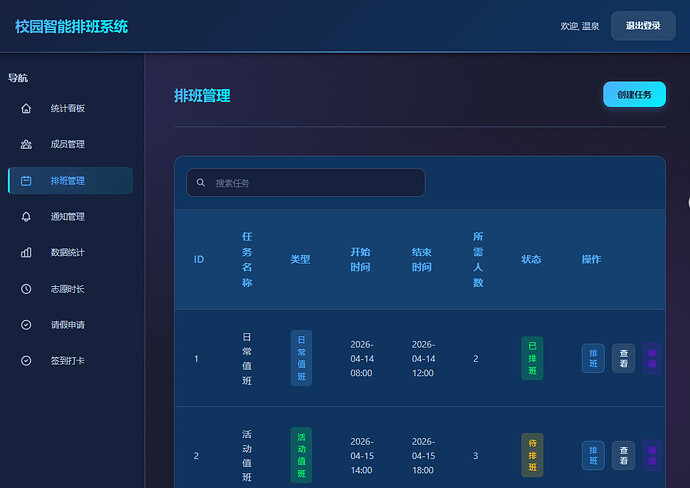Image resolution: width=690 pixels, height=488 pixels.
Task: Click 排班 button for the 活动值班 row
Action: pyautogui.click(x=593, y=455)
